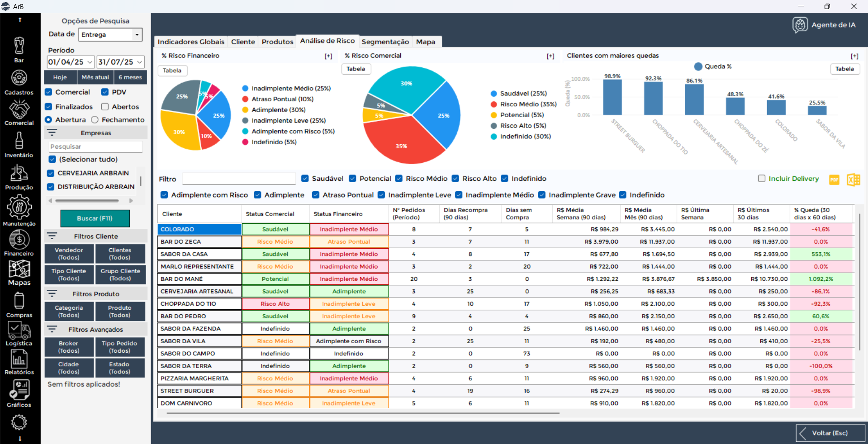Image resolution: width=868 pixels, height=444 pixels.
Task: Open the Mapas module icon
Action: pos(19,272)
